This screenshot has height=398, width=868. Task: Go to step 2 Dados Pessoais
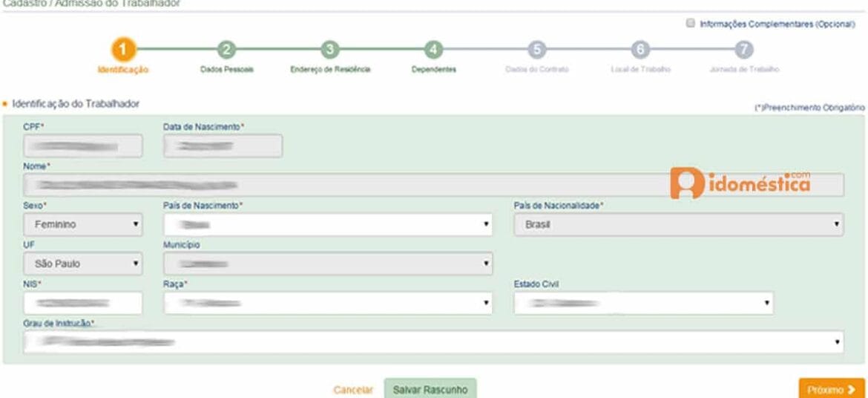[227, 50]
